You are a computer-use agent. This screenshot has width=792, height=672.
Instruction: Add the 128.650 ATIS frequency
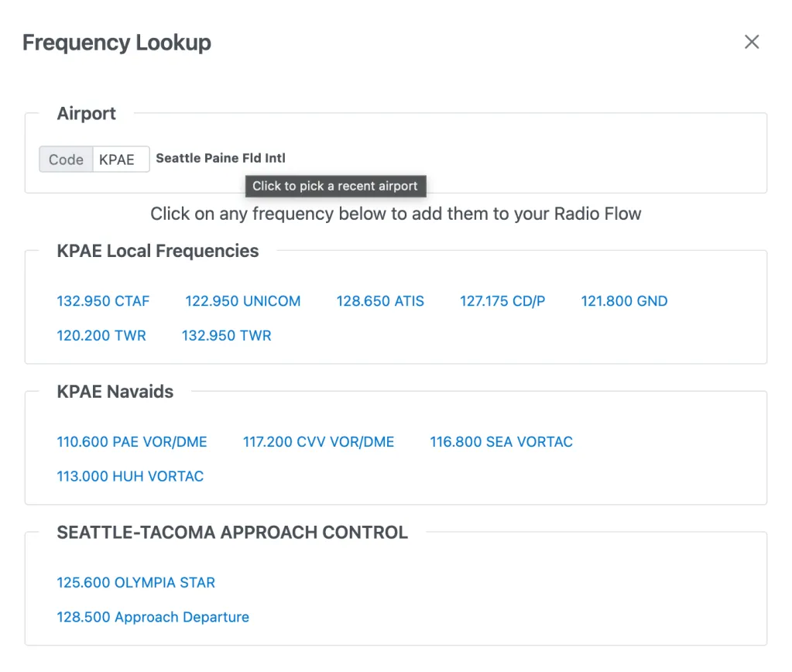(380, 301)
